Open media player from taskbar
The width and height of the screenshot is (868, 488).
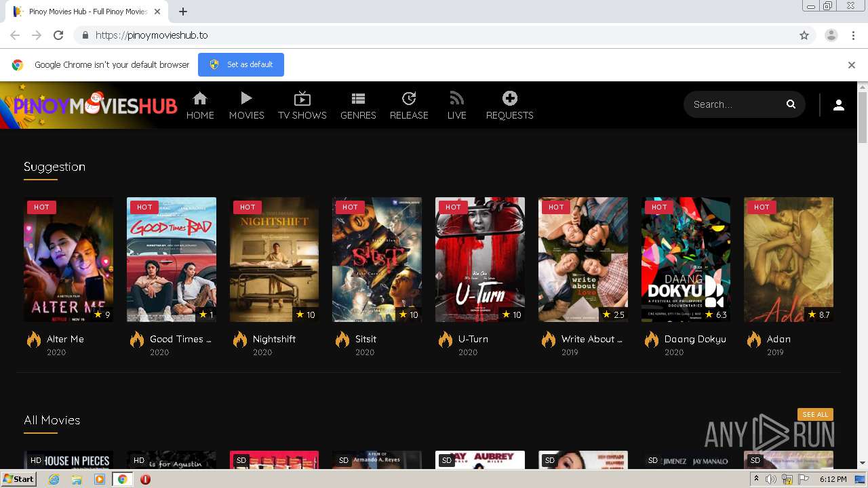point(100,479)
